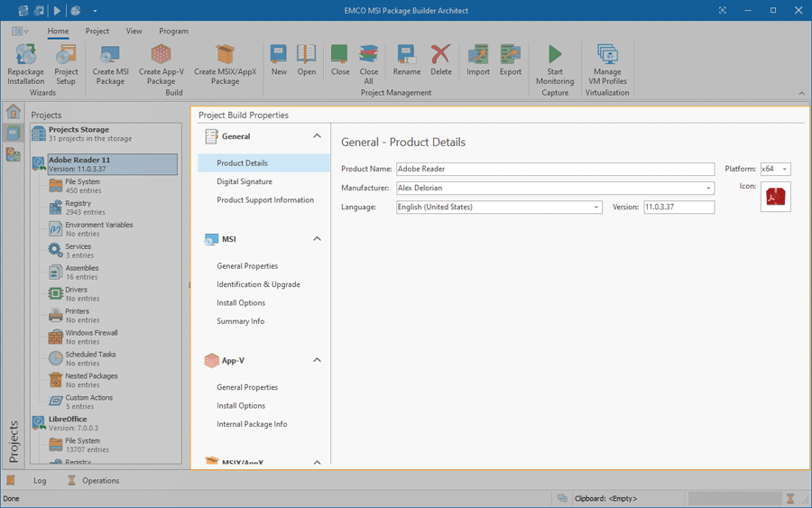Close the current project
The image size is (812, 508).
click(x=340, y=60)
